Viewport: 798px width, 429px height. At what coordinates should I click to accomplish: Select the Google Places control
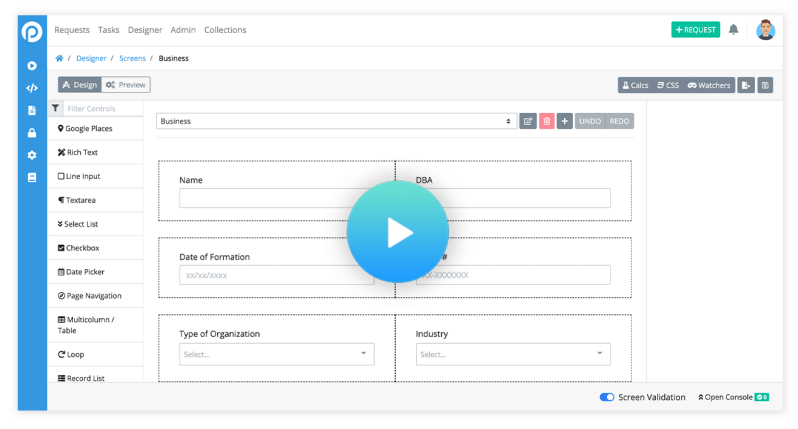pyautogui.click(x=95, y=128)
